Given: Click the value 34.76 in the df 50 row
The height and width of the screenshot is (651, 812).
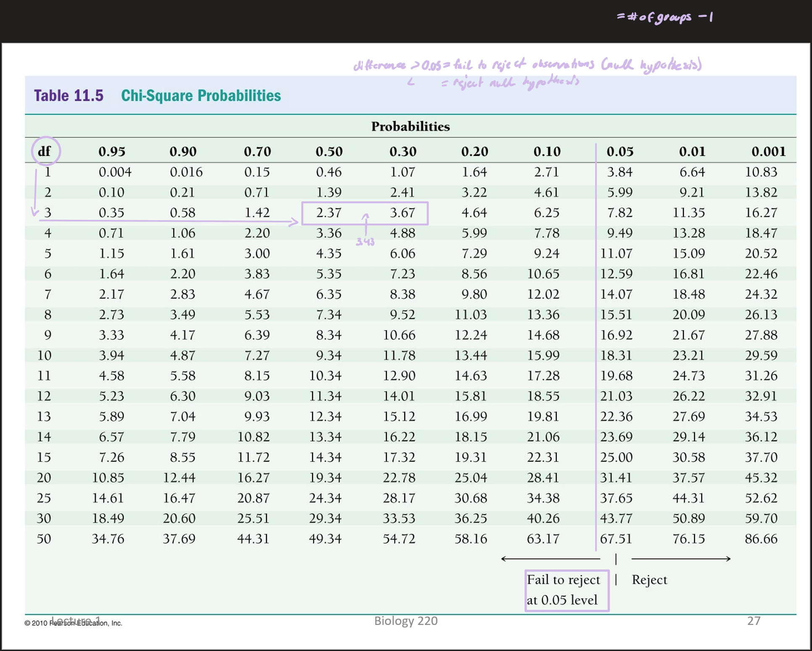Looking at the screenshot, I should click(x=108, y=539).
